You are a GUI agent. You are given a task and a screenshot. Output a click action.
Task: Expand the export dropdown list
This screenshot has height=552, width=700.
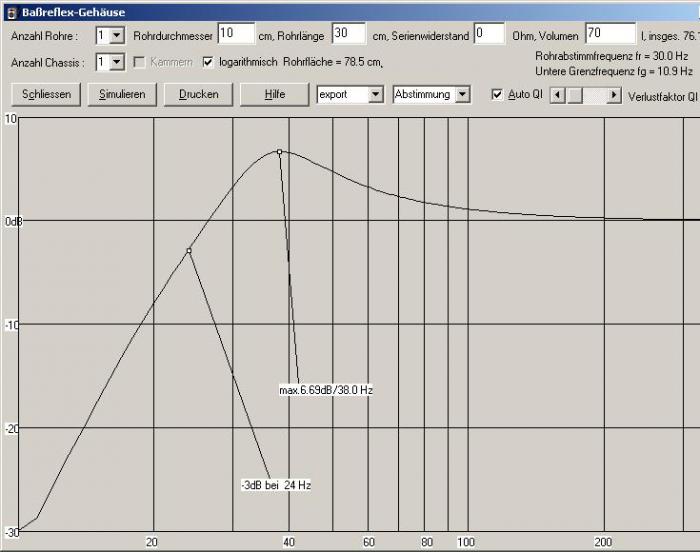[375, 94]
